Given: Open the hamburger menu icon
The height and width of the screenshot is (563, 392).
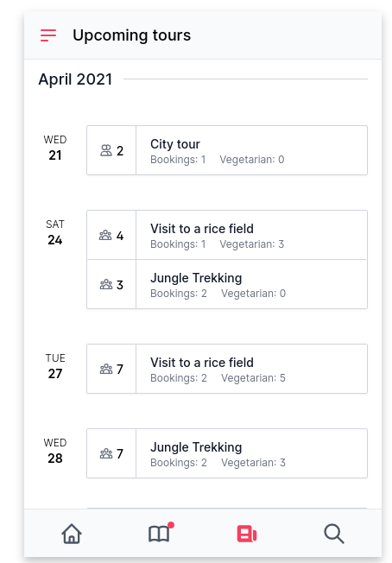Looking at the screenshot, I should pos(48,35).
